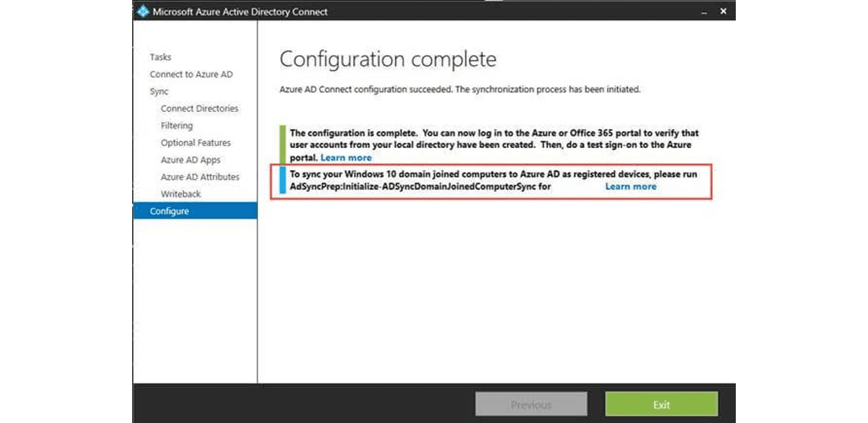Viewport: 868px width, 423px height.
Task: Navigate to the Optional Features step
Action: (x=196, y=143)
